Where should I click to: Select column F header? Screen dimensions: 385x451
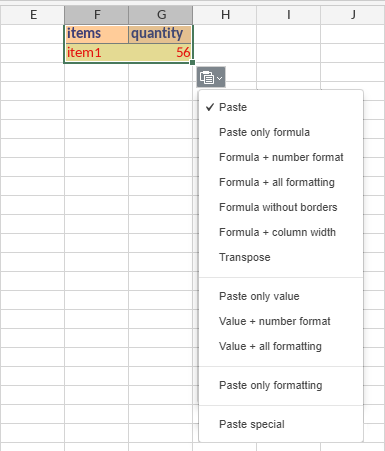[x=97, y=15]
